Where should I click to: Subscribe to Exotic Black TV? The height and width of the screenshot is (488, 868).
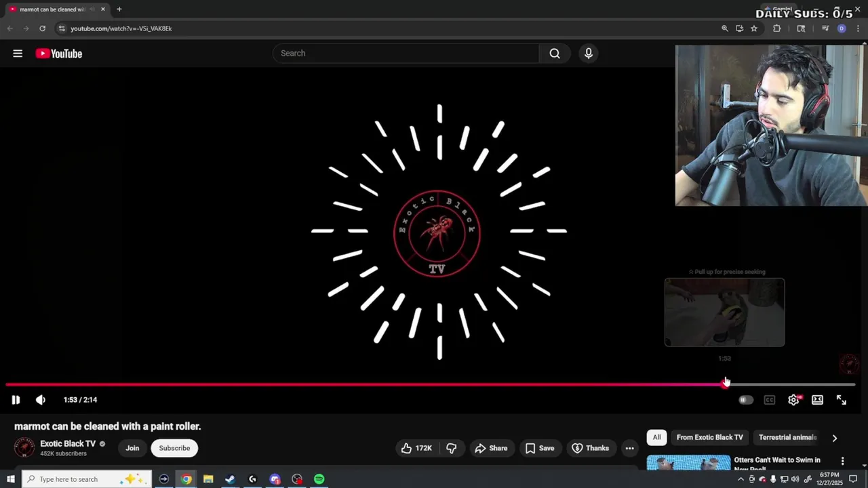click(x=174, y=448)
